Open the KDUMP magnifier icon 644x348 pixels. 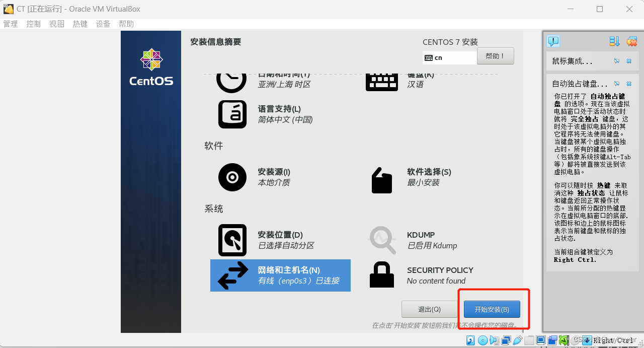tap(382, 240)
